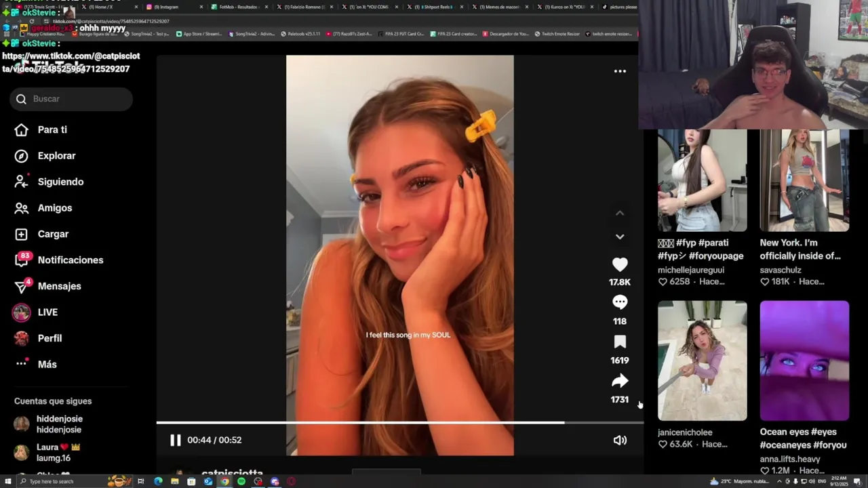This screenshot has width=868, height=488.
Task: Seek on the video progress bar
Action: (x=399, y=423)
